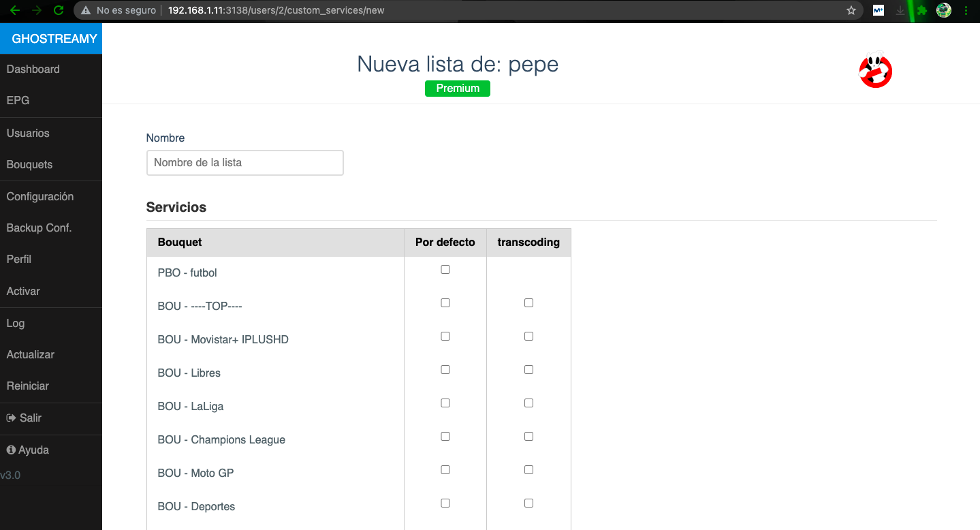The image size is (980, 530).
Task: Check transcoding for BOU - LaLiga
Action: coord(528,403)
